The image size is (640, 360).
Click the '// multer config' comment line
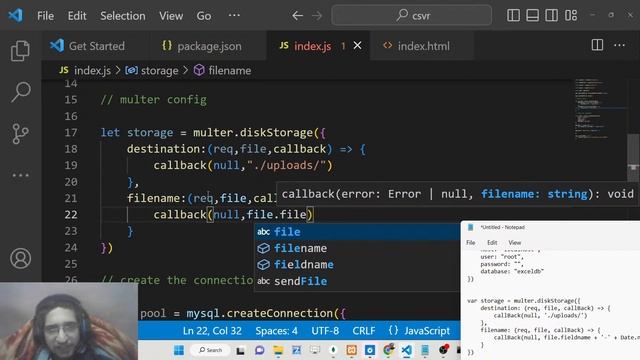(153, 100)
